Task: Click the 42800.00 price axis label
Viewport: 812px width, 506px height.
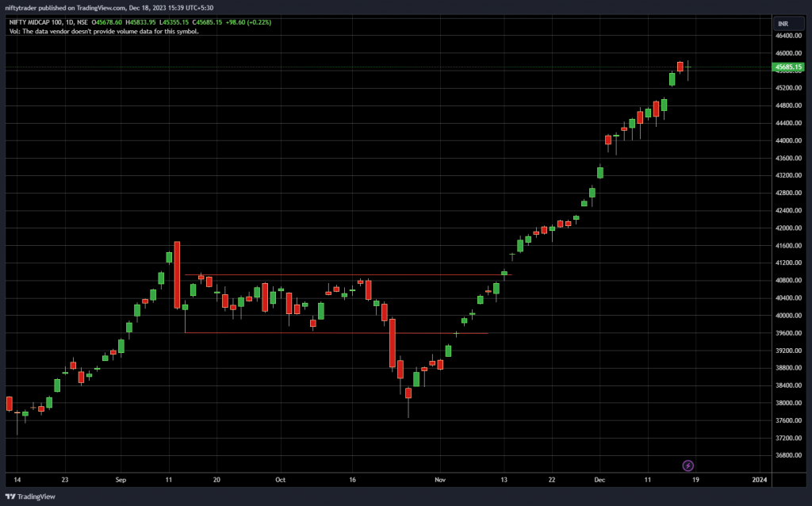Action: point(789,194)
